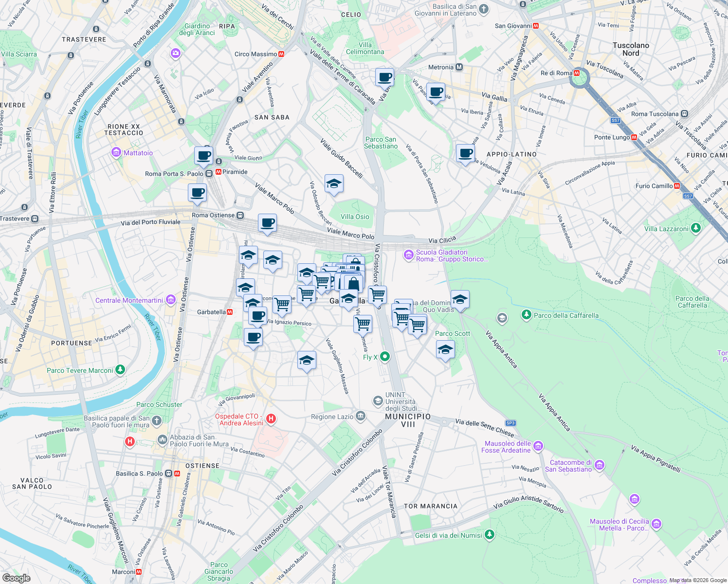Select the shopping cart marker near Parco Scott
This screenshot has height=584, width=728.
tap(418, 324)
